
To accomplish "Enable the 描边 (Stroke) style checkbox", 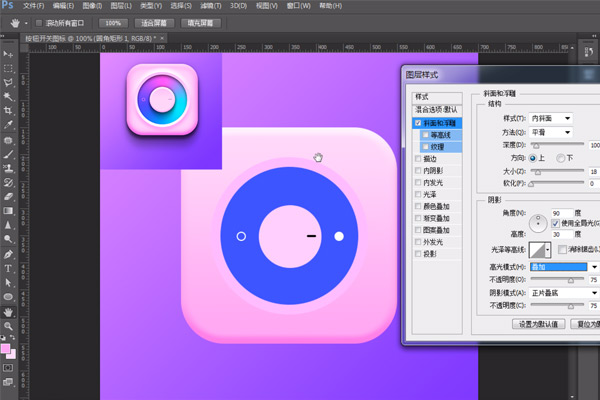I will click(418, 158).
